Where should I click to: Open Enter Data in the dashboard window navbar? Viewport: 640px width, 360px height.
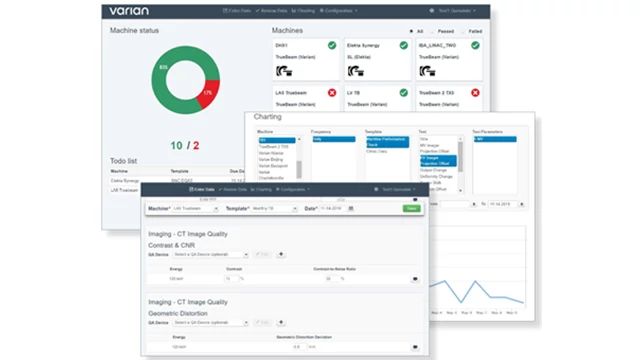(x=237, y=11)
